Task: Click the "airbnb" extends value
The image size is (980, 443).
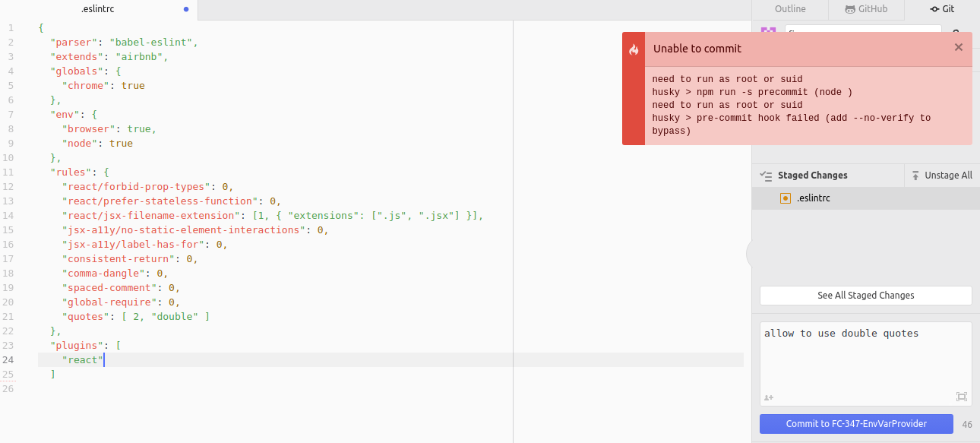Action: tap(139, 57)
